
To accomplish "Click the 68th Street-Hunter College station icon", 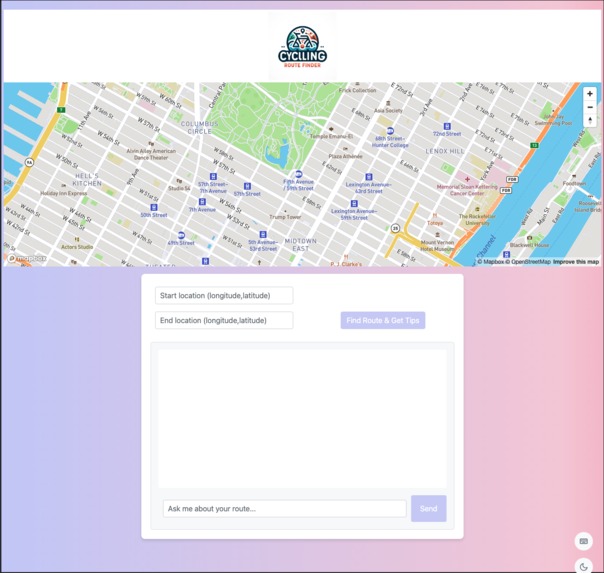I will click(390, 131).
